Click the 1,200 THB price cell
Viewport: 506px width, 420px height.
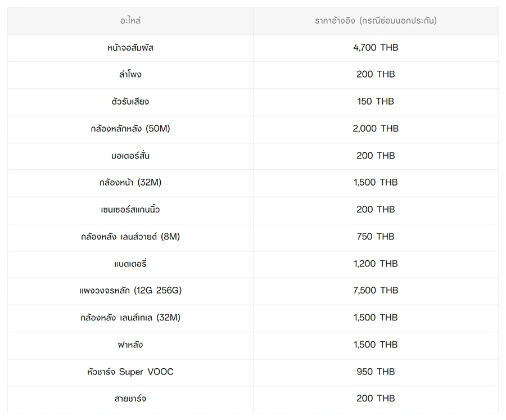[376, 264]
